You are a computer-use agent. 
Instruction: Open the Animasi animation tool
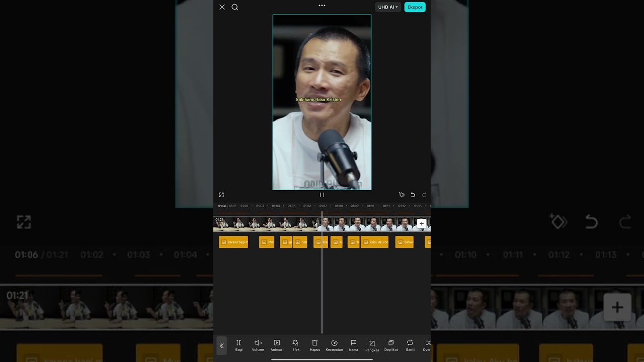pos(277,345)
